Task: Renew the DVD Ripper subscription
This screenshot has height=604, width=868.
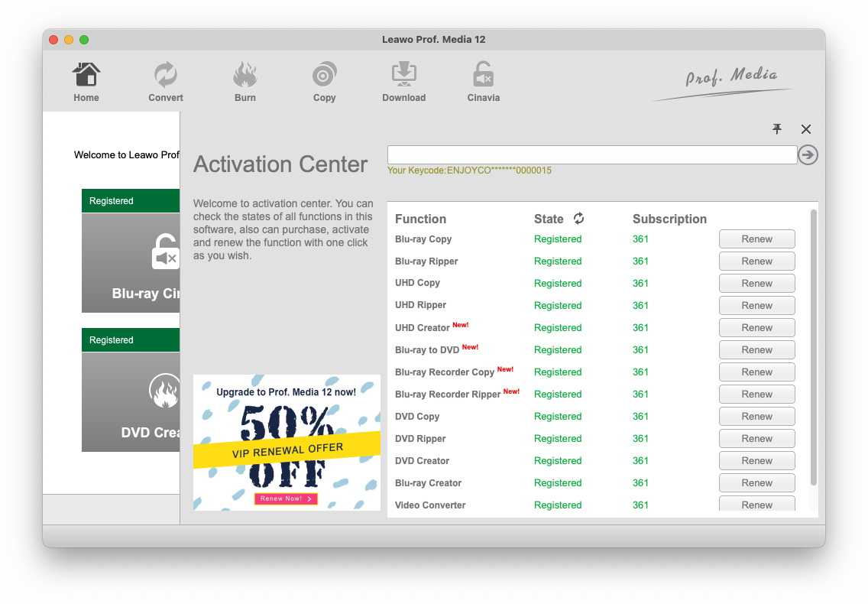Action: tap(756, 438)
